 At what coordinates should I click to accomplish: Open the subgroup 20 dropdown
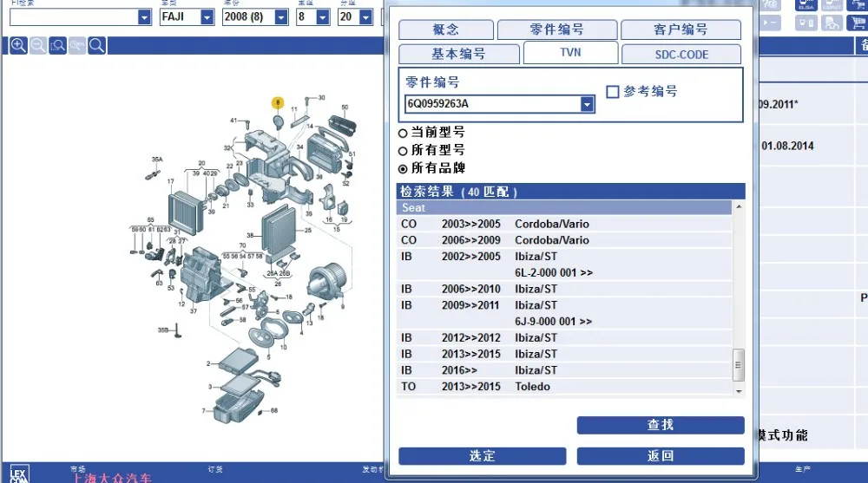[366, 17]
